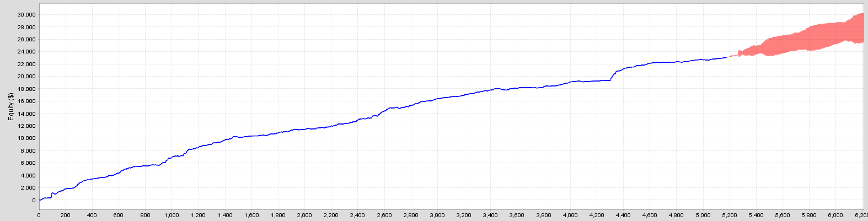The image size is (868, 221).
Task: Click the 1,400 tick label on horizontal axis
Action: (x=224, y=215)
